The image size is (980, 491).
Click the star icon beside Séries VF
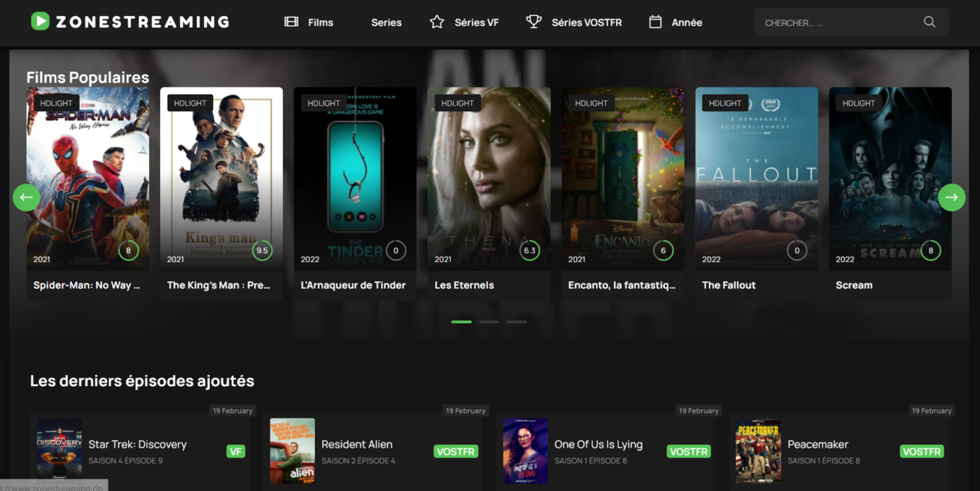point(437,22)
